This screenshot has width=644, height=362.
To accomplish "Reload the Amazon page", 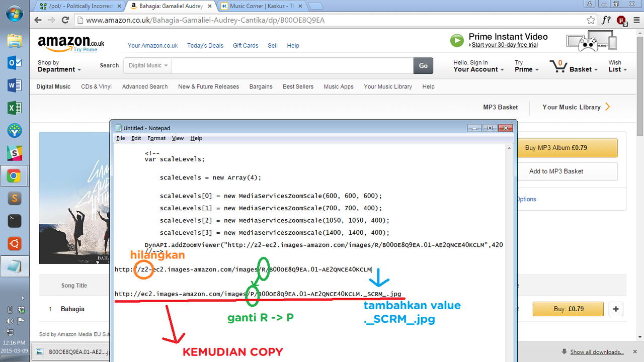I will click(65, 20).
